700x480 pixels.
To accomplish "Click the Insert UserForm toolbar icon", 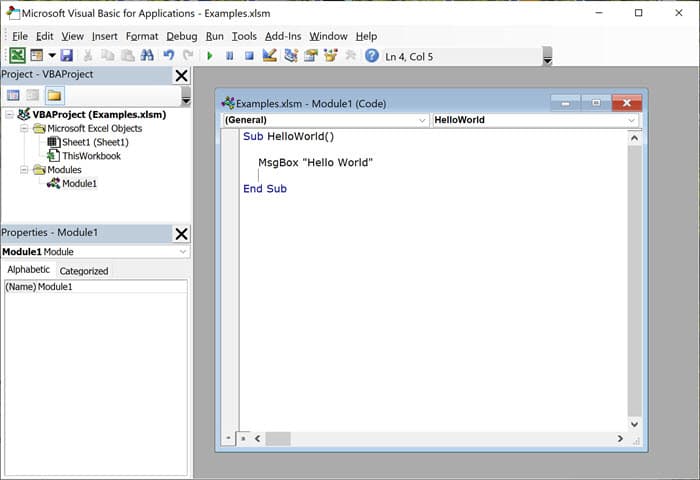I will [x=37, y=56].
